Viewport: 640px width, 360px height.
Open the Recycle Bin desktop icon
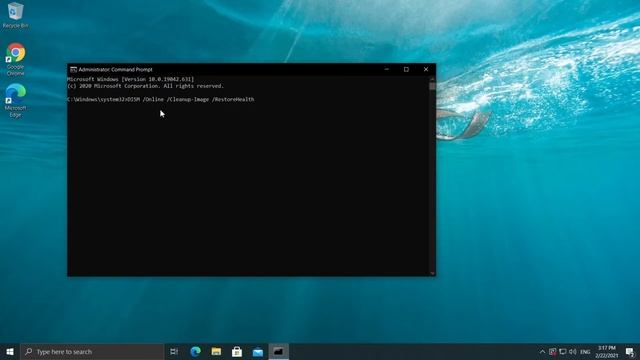coord(15,16)
